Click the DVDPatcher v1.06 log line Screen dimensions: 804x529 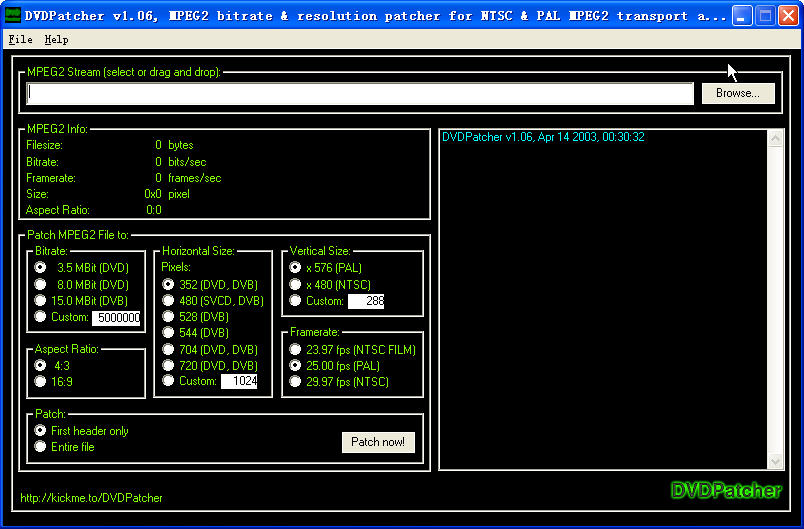543,137
